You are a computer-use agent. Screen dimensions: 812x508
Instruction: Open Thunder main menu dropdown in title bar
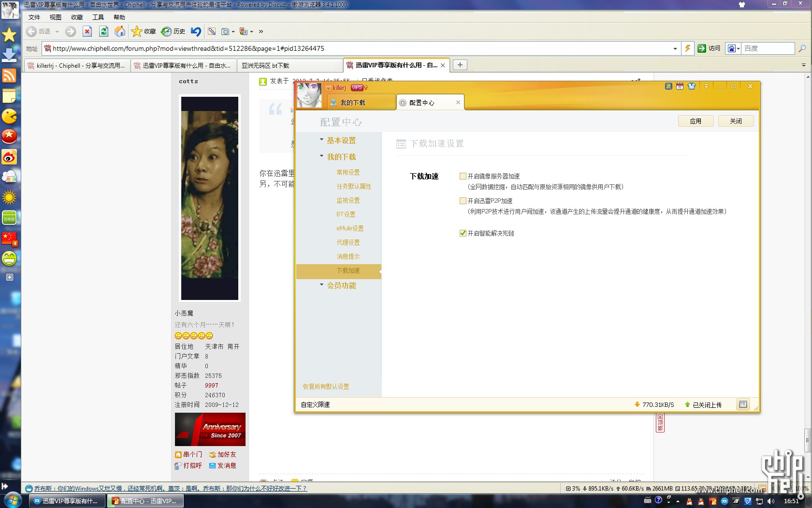click(x=706, y=86)
